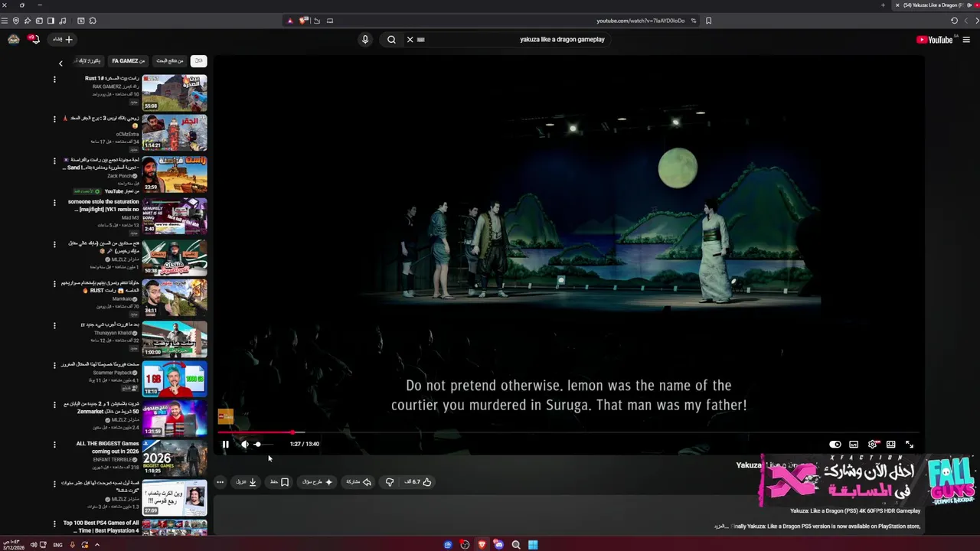This screenshot has height=551, width=980.
Task: Click the ENG language indicator in the taskbar
Action: (x=57, y=545)
